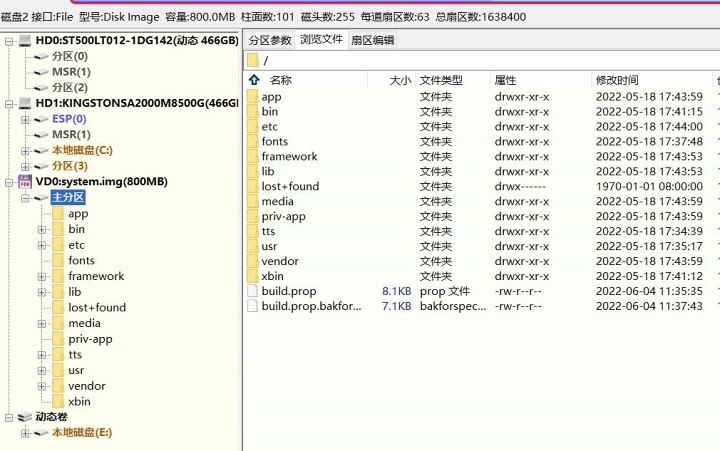Select MSR(1) under HD1 KINGSTON
The width and height of the screenshot is (720, 451).
[71, 135]
